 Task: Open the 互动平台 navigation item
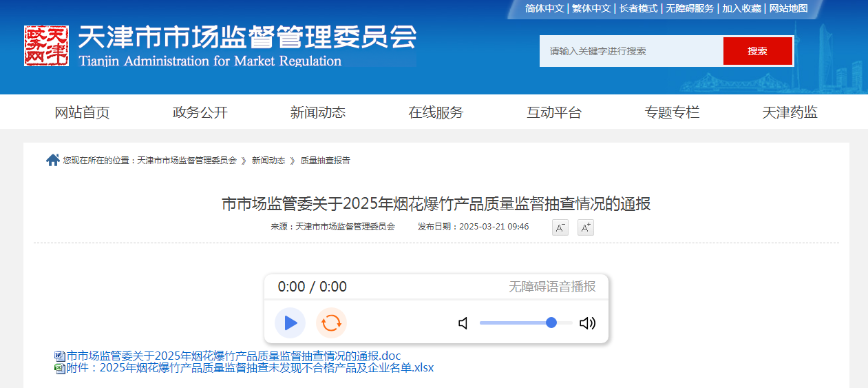point(554,112)
